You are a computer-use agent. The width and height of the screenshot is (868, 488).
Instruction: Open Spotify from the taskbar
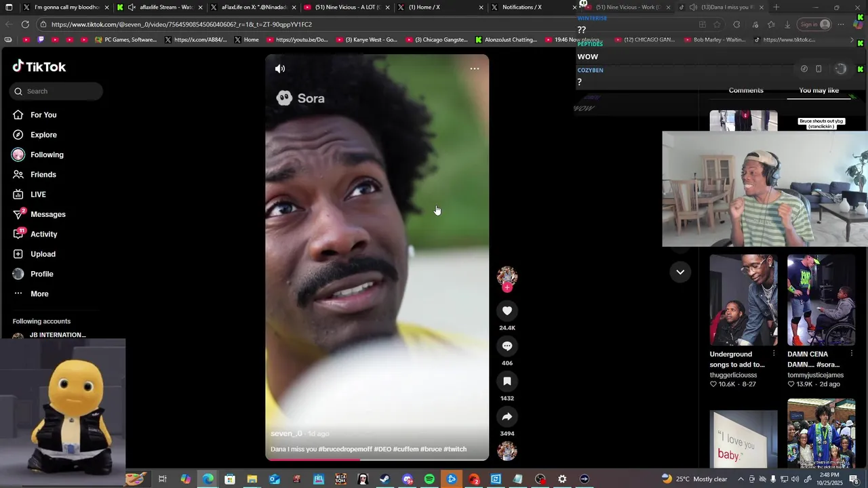(429, 479)
